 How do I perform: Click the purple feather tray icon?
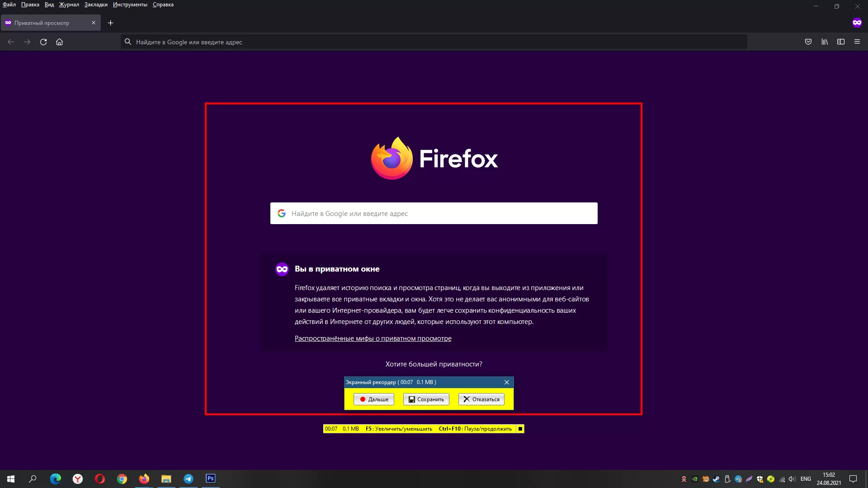click(x=749, y=479)
